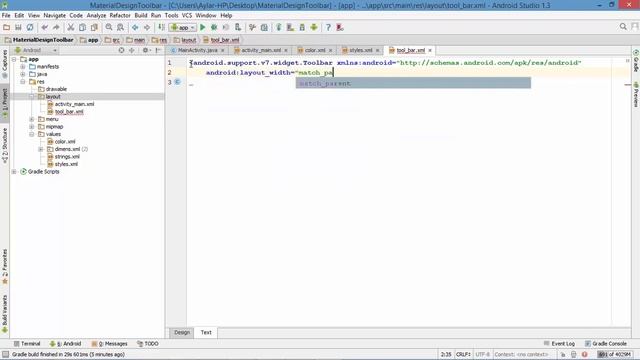
Task: Open the Build menu
Action: pos(141,16)
